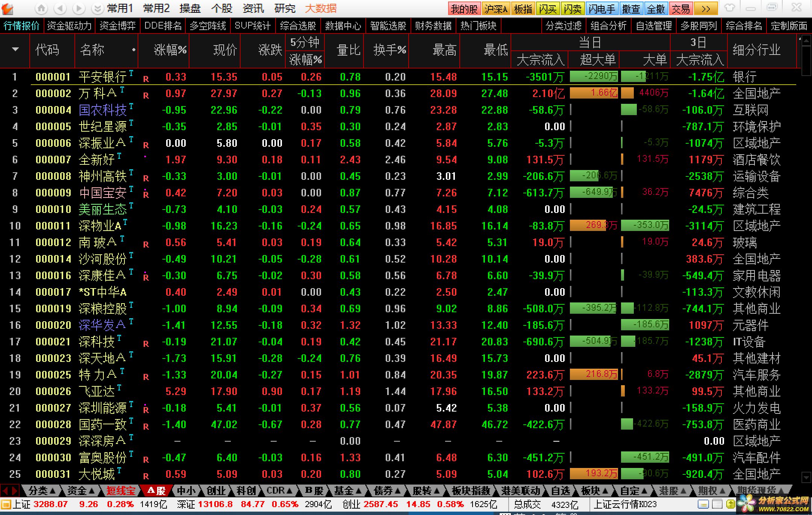Open the 沪深A quick button
The image size is (812, 515).
(496, 8)
